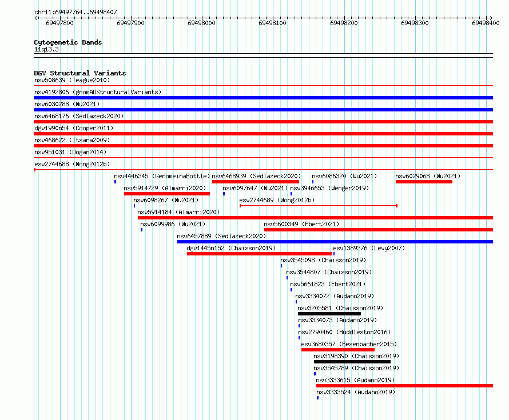The height and width of the screenshot is (420, 509).
Task: Click the nsv6029068 (Wu2021) red bar
Action: click(424, 182)
